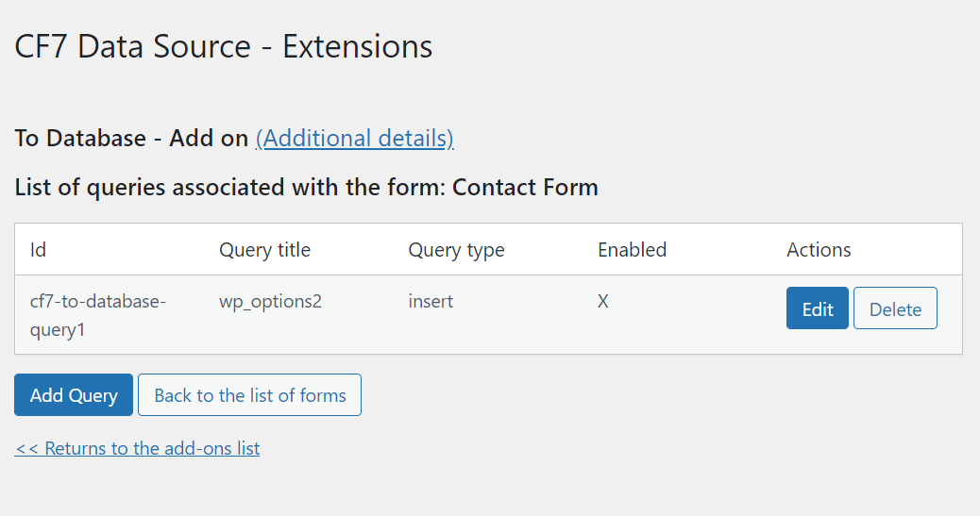Click the Contact Form name in the heading
The width and height of the screenshot is (980, 516).
525,187
